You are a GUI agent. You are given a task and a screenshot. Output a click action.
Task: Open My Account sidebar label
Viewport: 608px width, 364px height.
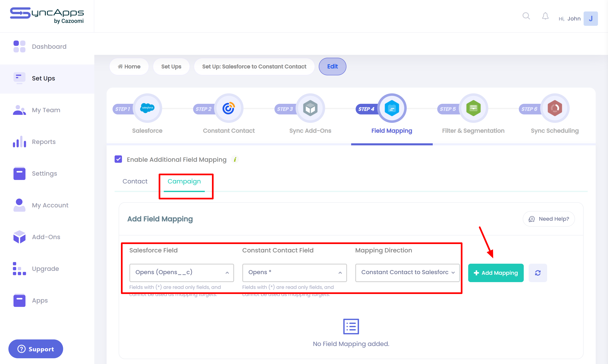pyautogui.click(x=50, y=205)
